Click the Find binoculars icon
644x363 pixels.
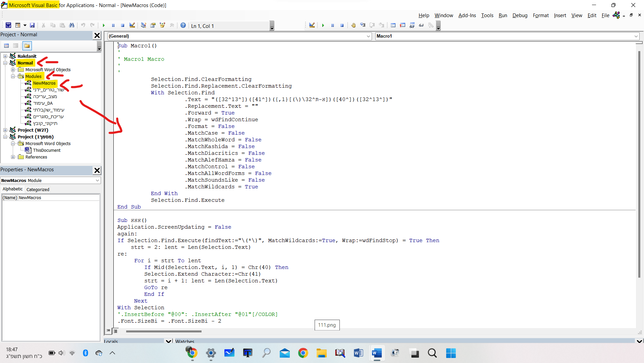point(71,25)
